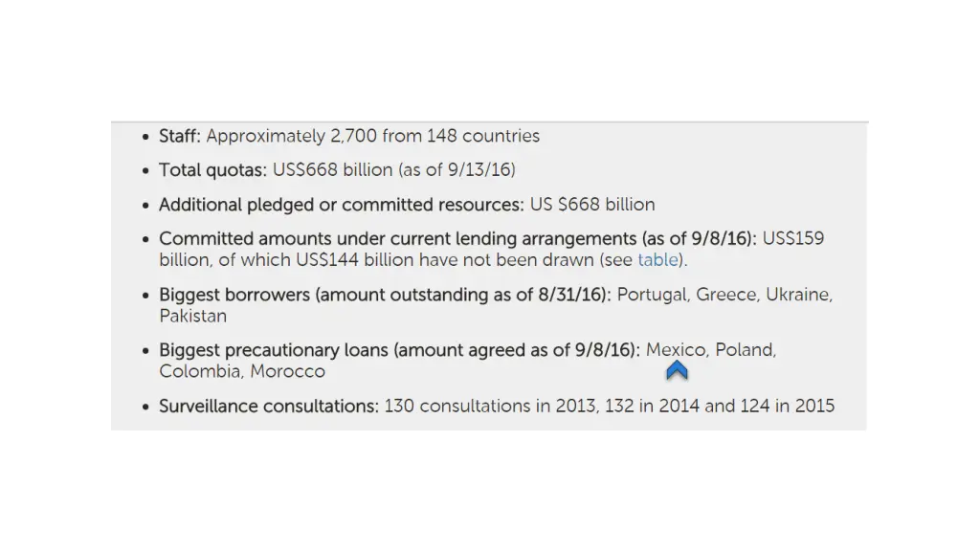Click the blue up-chevron back-to-top icon
Image resolution: width=980 pixels, height=551 pixels.
pyautogui.click(x=677, y=370)
